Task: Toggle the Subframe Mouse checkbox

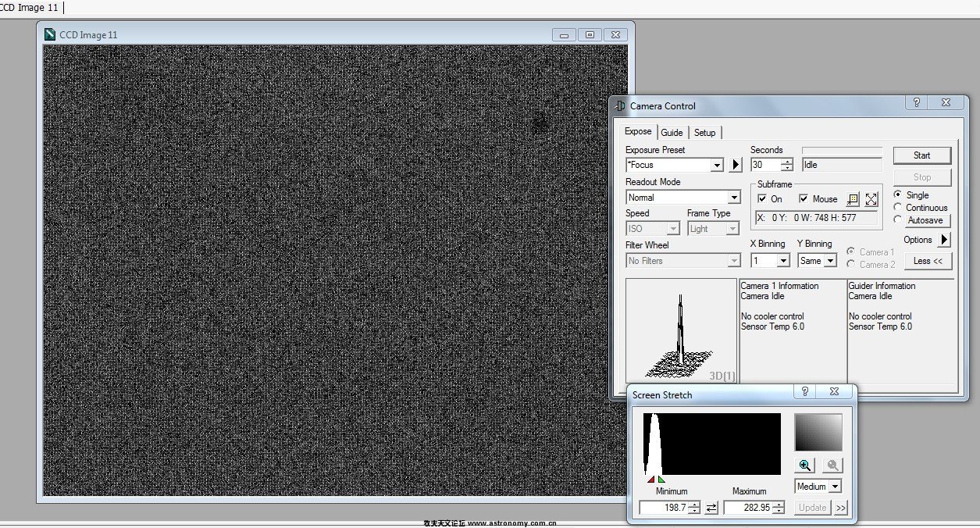Action: tap(804, 199)
